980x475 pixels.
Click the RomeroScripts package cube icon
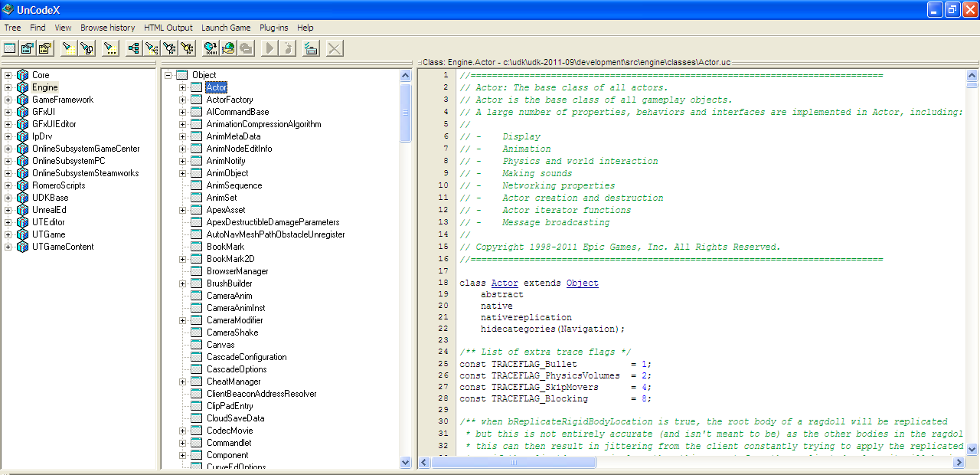click(x=22, y=185)
